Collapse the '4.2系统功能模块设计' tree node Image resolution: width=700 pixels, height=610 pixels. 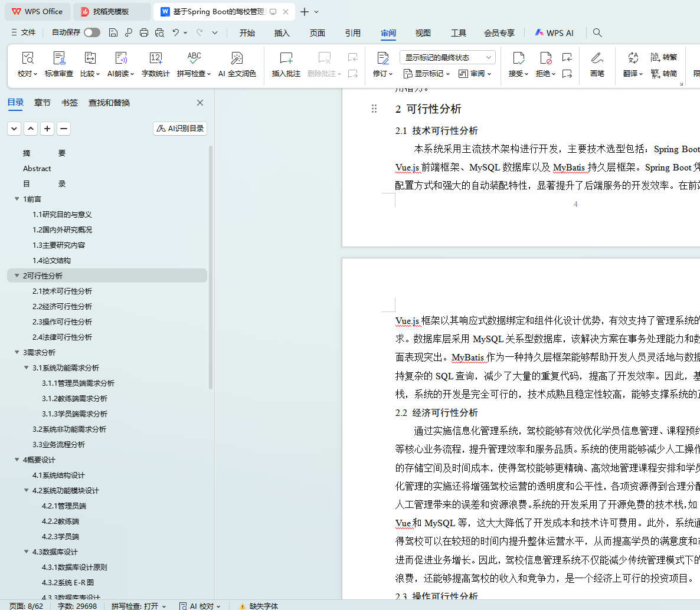27,490
